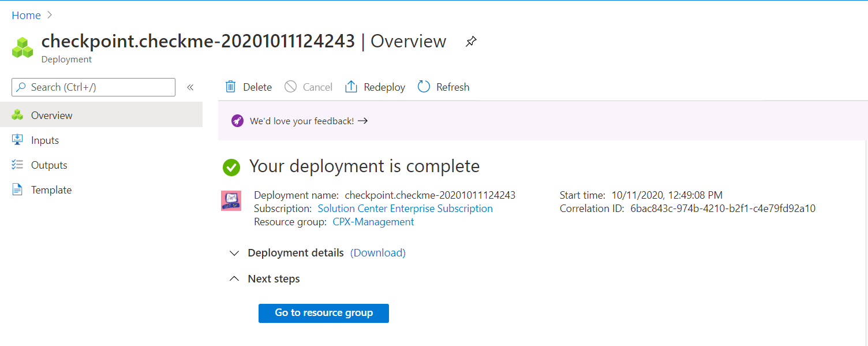
Task: Click the Correlation ID value text
Action: [723, 209]
